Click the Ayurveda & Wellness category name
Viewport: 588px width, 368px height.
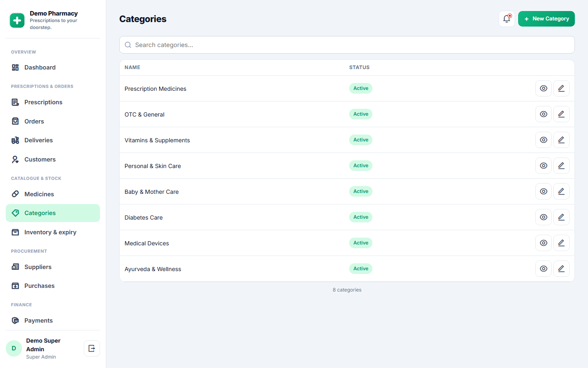153,269
